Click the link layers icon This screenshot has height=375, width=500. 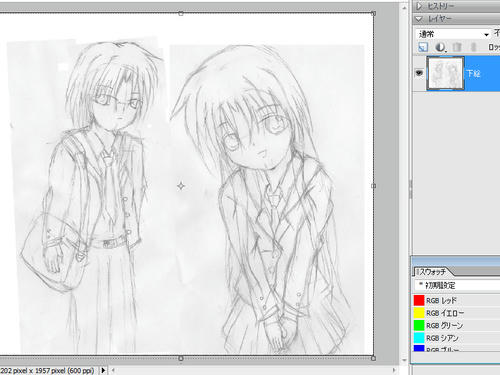click(473, 47)
